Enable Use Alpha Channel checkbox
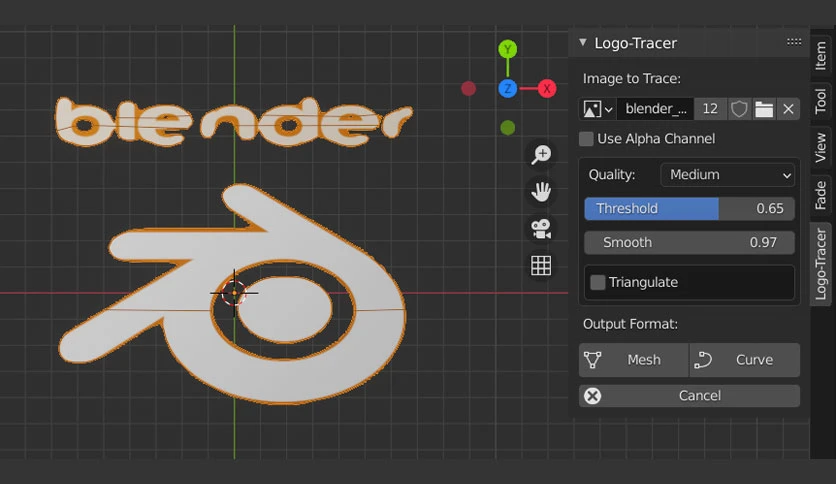Viewport: 836px width, 484px height. click(x=586, y=139)
